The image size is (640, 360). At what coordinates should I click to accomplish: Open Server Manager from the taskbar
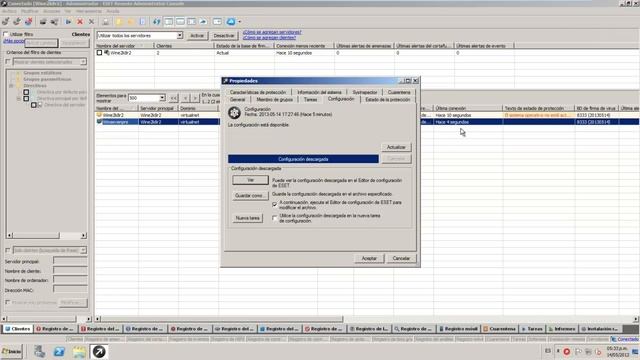tap(40, 351)
